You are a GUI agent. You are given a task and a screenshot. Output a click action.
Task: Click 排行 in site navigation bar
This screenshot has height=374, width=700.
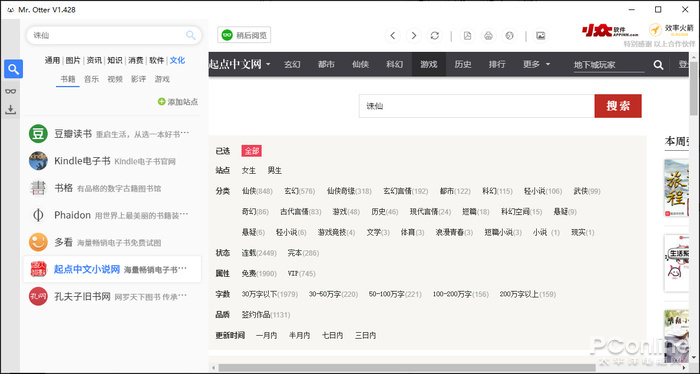point(497,64)
